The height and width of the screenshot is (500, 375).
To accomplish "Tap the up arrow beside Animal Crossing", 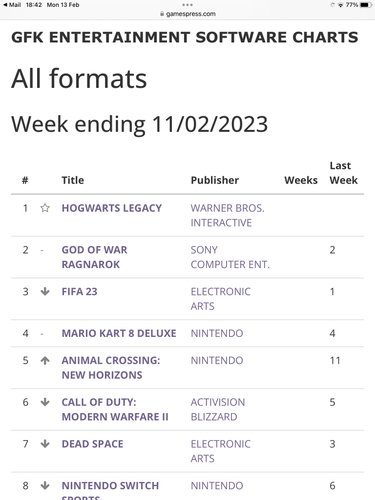I will coord(45,360).
